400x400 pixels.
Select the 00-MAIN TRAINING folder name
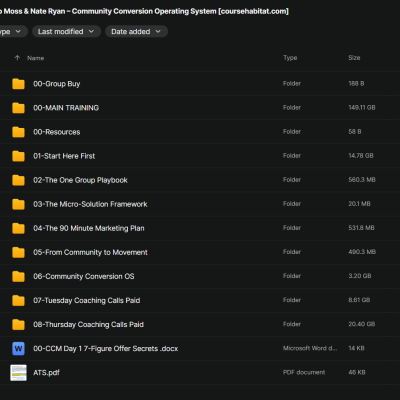(66, 108)
